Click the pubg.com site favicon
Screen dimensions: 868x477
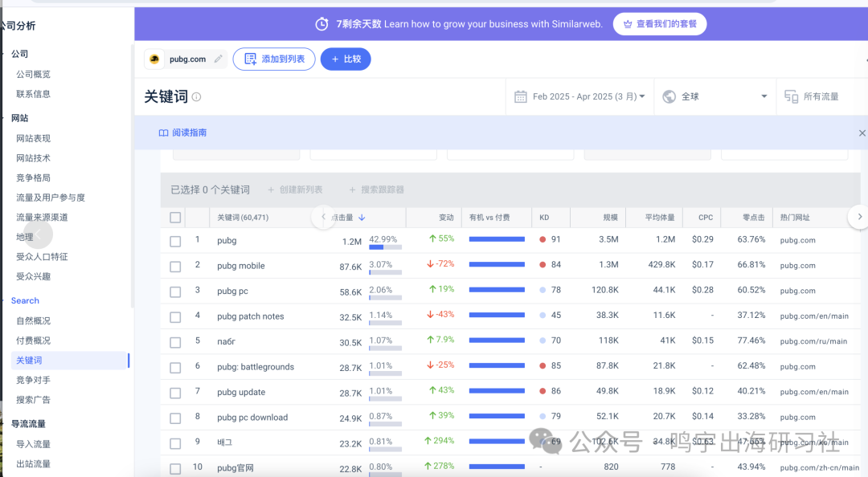coord(154,59)
